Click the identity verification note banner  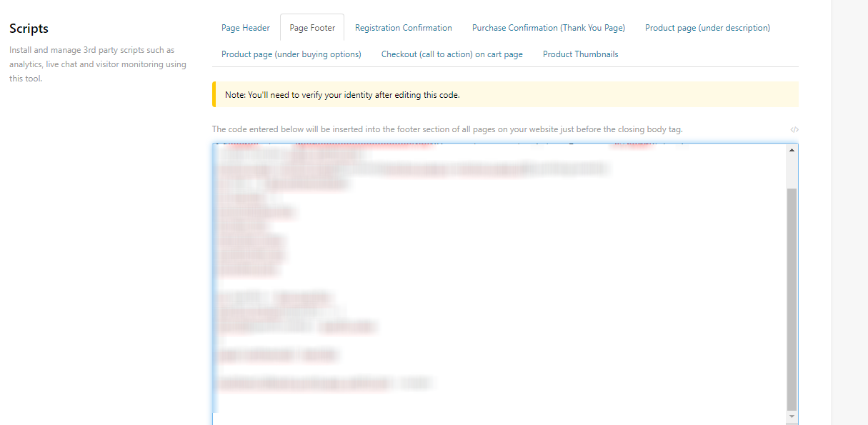point(505,94)
